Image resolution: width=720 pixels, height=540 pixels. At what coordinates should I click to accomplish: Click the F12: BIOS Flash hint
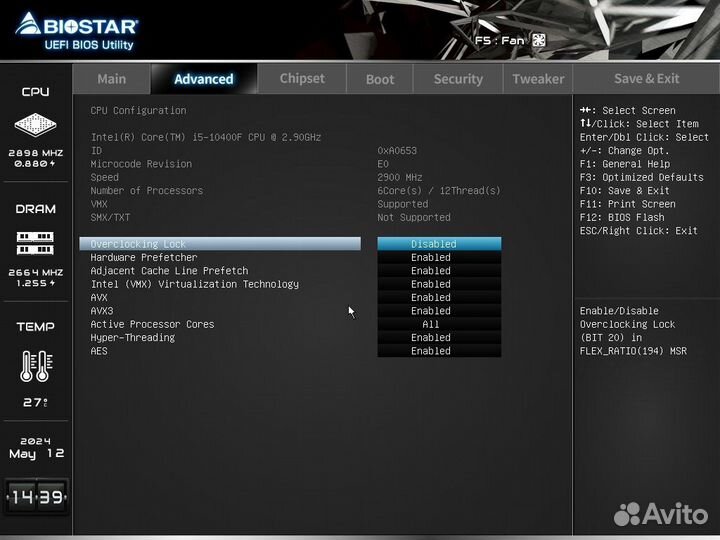coord(622,217)
